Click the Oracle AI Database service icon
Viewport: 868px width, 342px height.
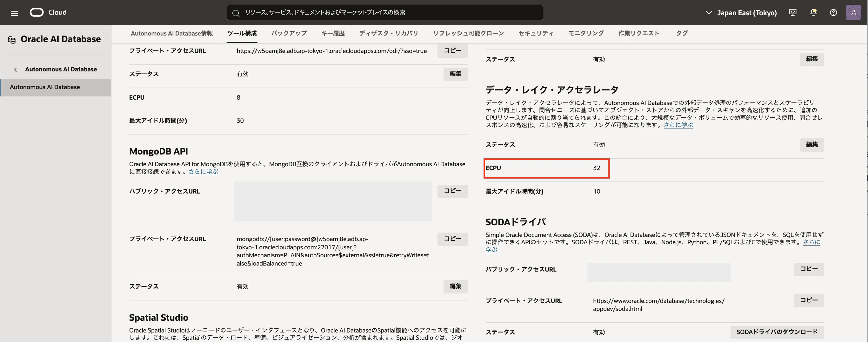[x=12, y=40]
